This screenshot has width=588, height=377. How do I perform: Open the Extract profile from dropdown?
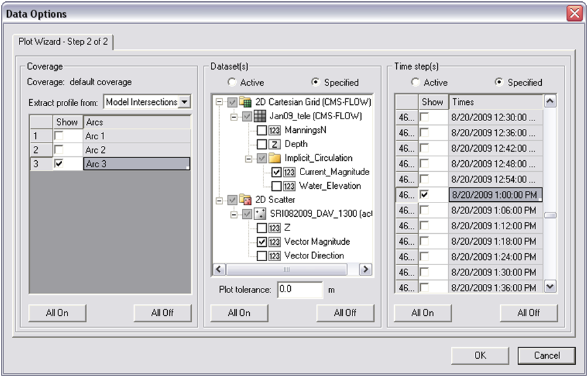point(184,102)
